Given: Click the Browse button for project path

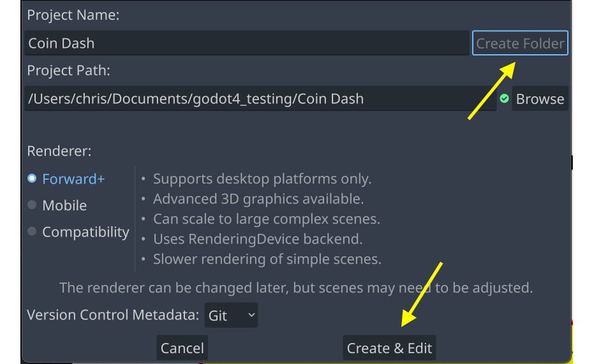Looking at the screenshot, I should [540, 99].
